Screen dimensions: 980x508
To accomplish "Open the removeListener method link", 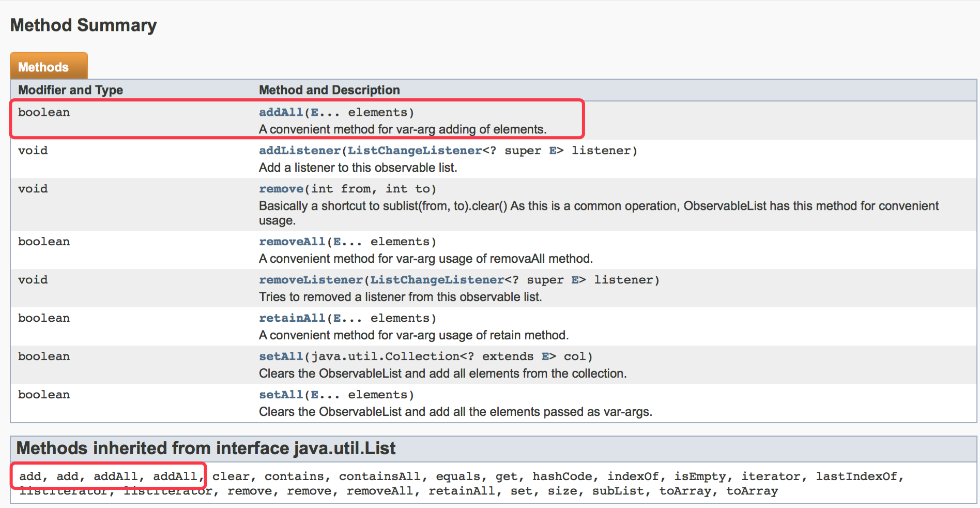I will (311, 280).
